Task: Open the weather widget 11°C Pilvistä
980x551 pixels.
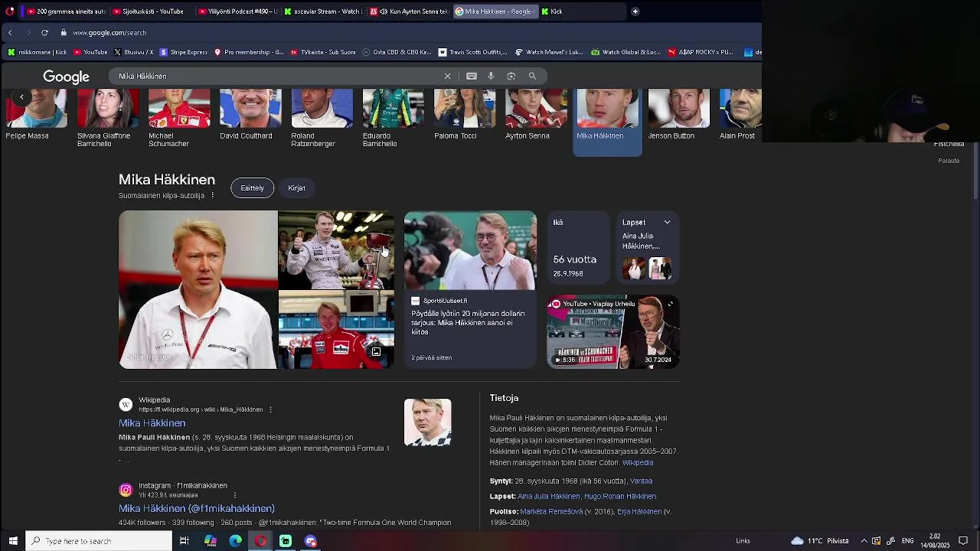Action: click(x=820, y=541)
